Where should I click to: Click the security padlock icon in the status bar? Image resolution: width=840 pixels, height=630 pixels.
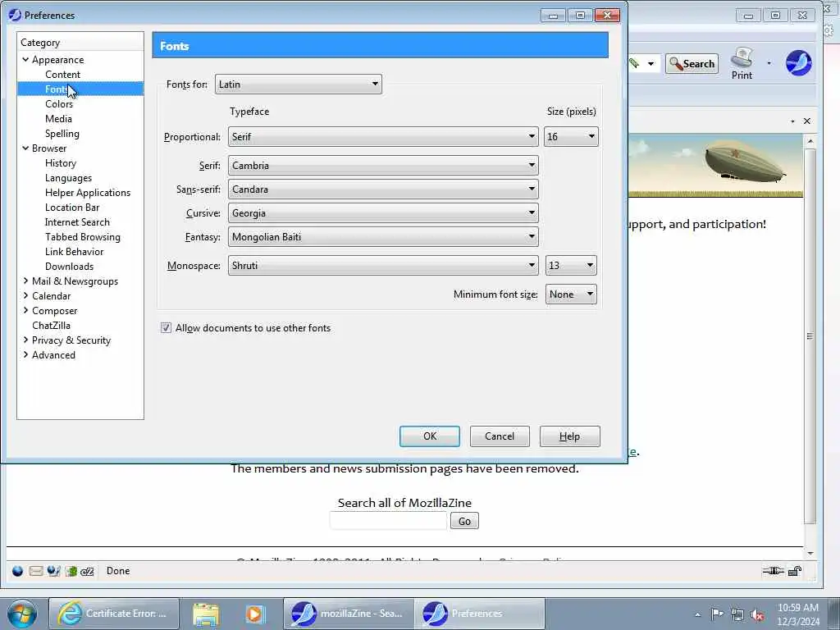pos(796,571)
